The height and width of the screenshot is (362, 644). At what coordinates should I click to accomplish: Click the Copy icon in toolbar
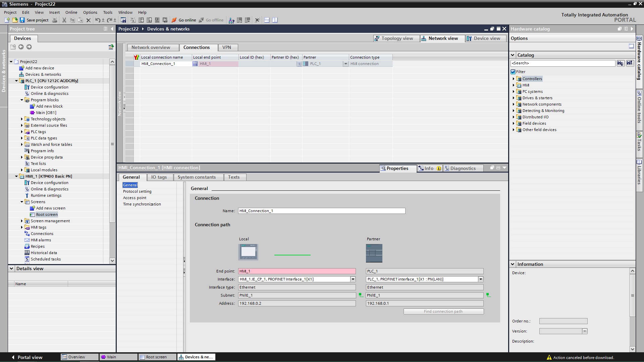point(72,20)
